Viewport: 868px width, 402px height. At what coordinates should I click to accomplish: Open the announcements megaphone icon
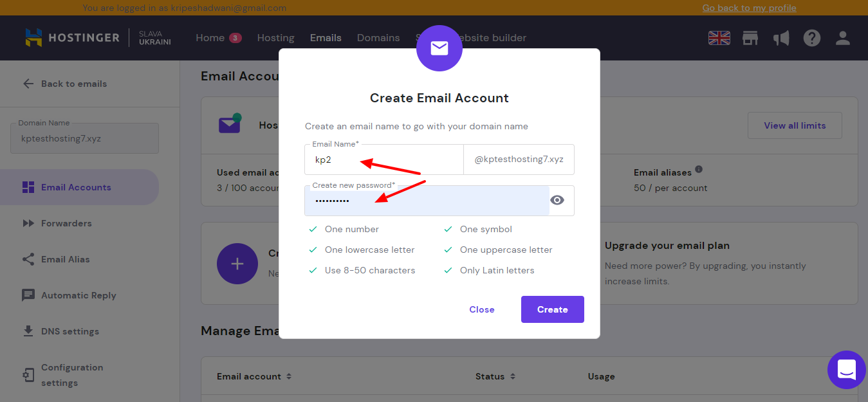point(781,38)
